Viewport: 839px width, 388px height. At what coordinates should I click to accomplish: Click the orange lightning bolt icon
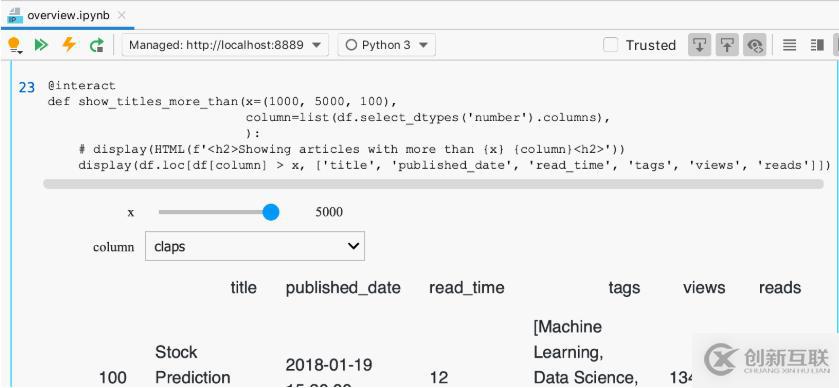click(69, 44)
